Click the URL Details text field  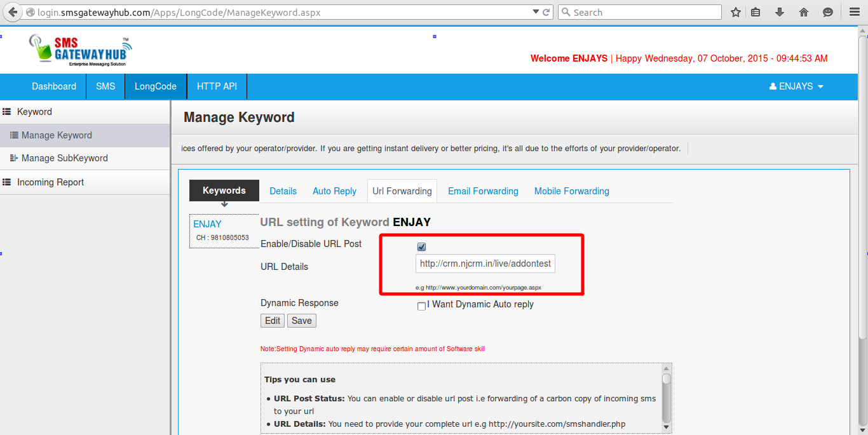tap(485, 264)
